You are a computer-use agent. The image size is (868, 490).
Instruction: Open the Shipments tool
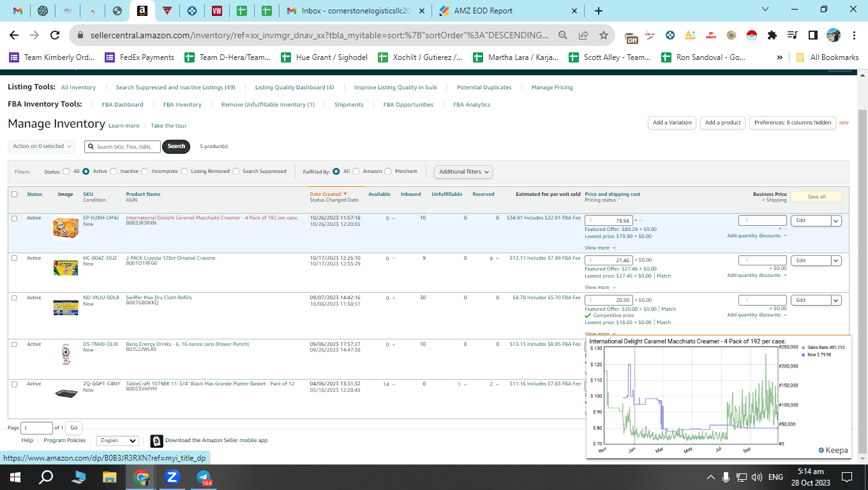(x=349, y=105)
